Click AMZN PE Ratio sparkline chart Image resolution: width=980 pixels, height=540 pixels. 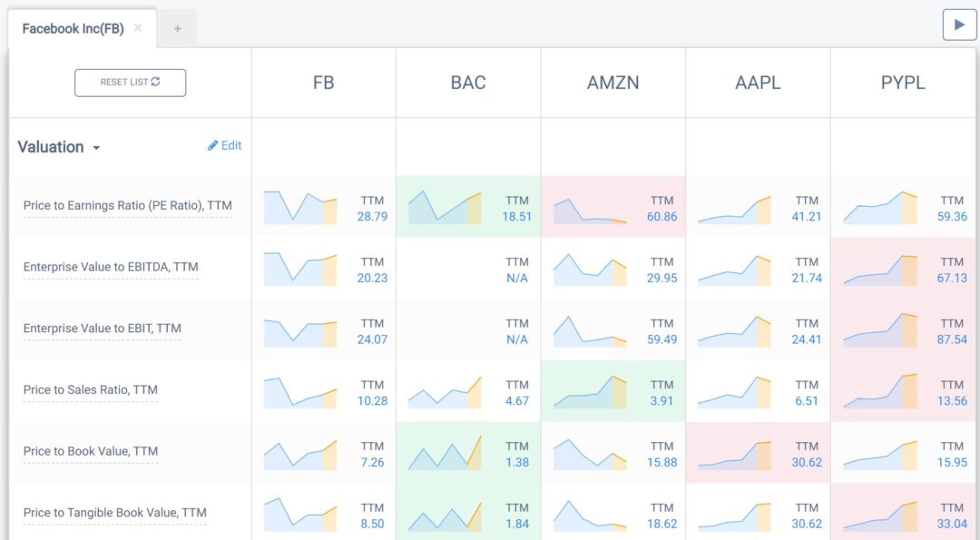coord(590,211)
